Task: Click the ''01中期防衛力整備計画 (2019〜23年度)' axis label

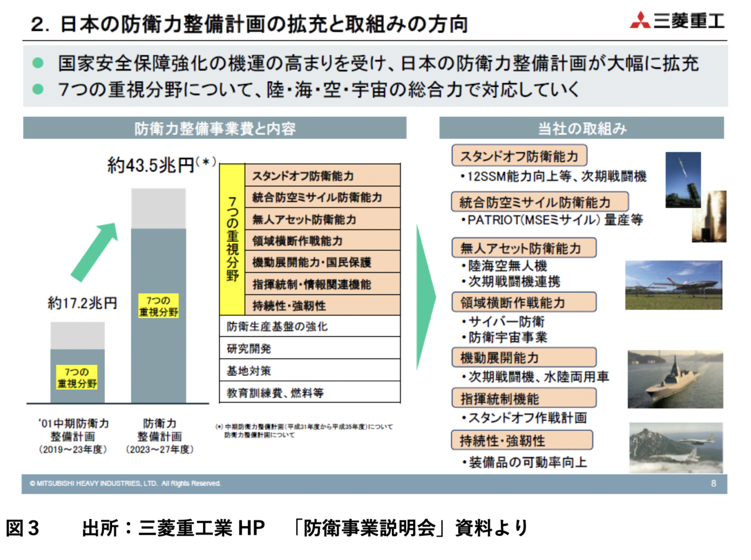Action: click(73, 436)
